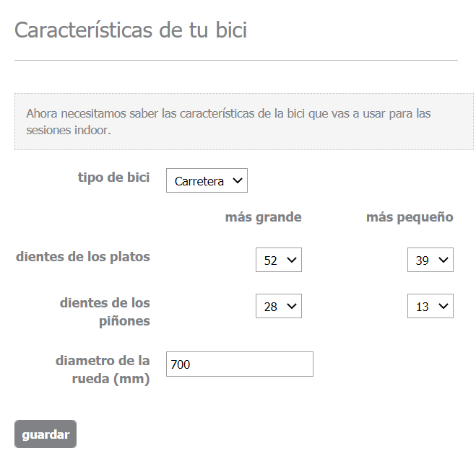Open the smallest chainring teeth dropdown showing 39
This screenshot has height=464, width=476.
pos(430,260)
